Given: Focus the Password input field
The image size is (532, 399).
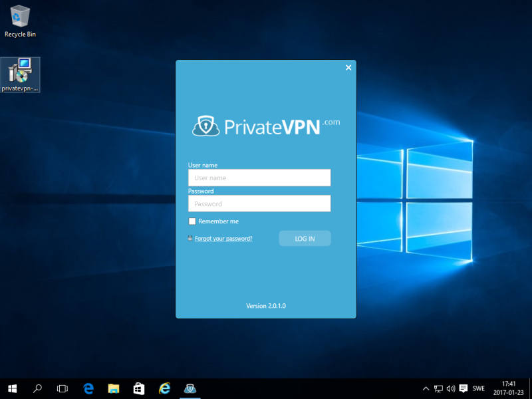Looking at the screenshot, I should pos(259,203).
